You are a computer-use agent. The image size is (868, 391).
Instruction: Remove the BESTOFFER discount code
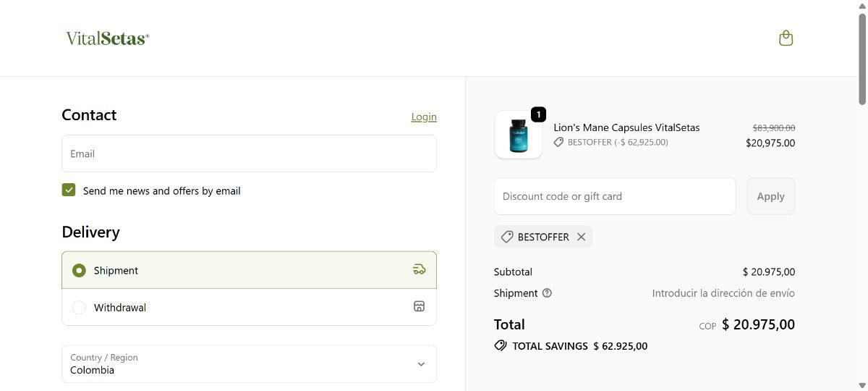(581, 237)
